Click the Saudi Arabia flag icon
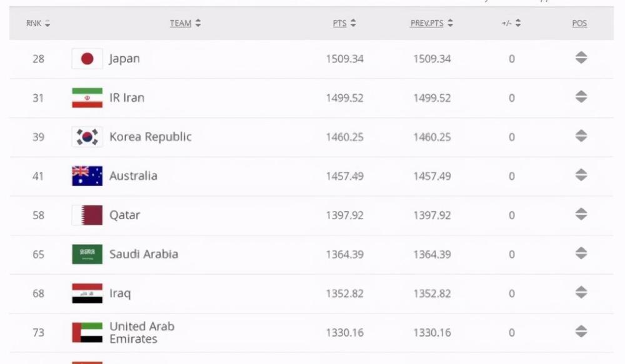 (x=87, y=254)
